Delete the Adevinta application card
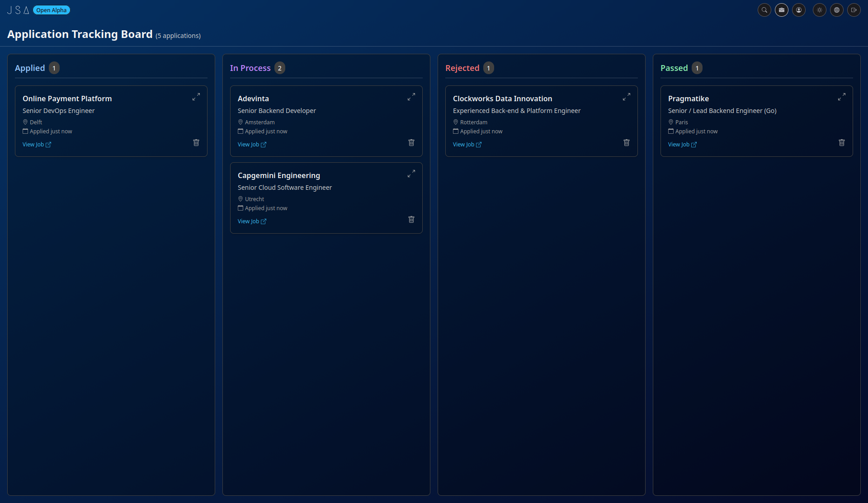 click(411, 142)
